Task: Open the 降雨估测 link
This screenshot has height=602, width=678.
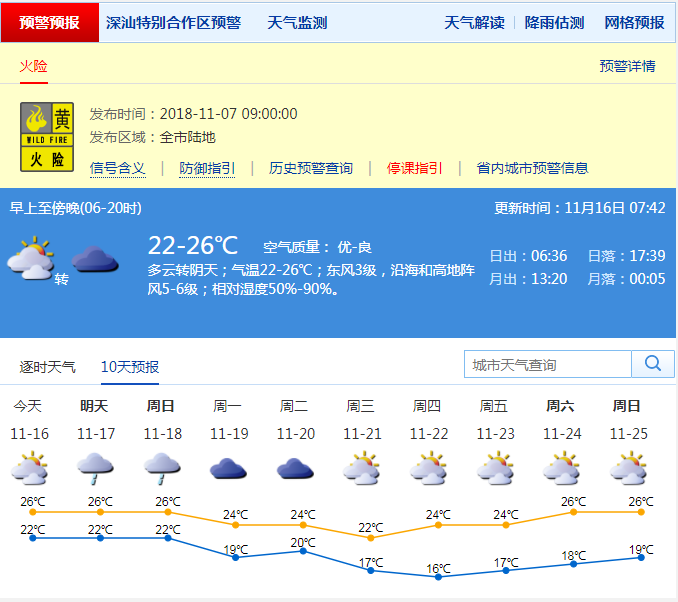Action: (554, 22)
